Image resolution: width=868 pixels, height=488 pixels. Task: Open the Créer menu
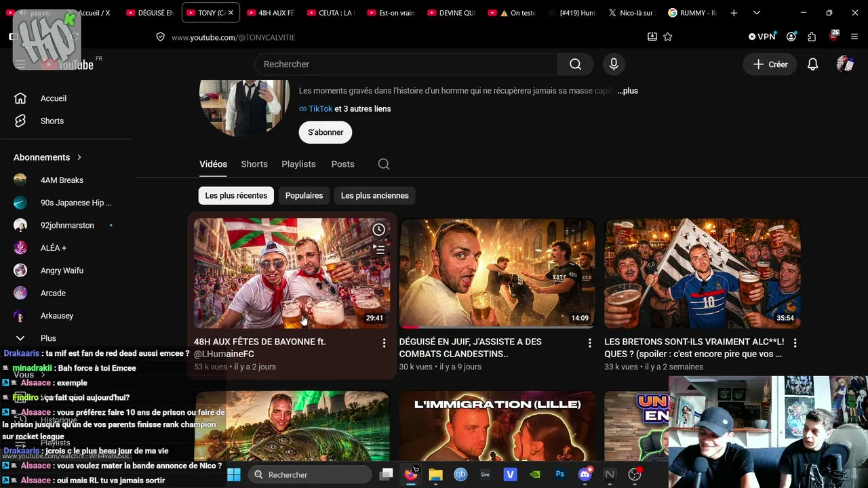click(770, 64)
